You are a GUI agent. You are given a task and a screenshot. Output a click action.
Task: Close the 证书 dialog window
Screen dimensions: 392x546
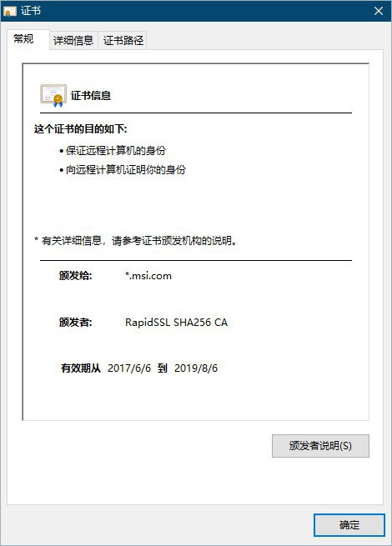click(x=379, y=11)
